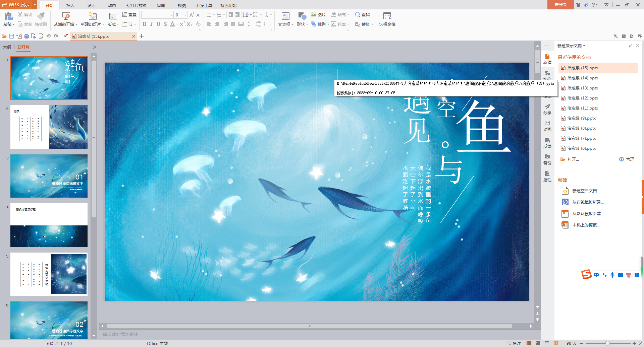The image size is (644, 347).
Task: Click the Paste (粘贴) clipboard icon
Action: point(9,16)
